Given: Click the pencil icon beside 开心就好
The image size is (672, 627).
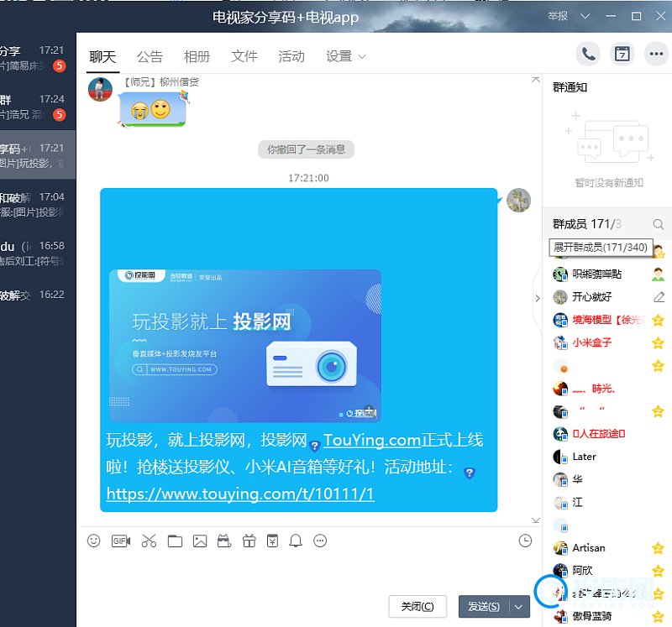Looking at the screenshot, I should coord(659,297).
